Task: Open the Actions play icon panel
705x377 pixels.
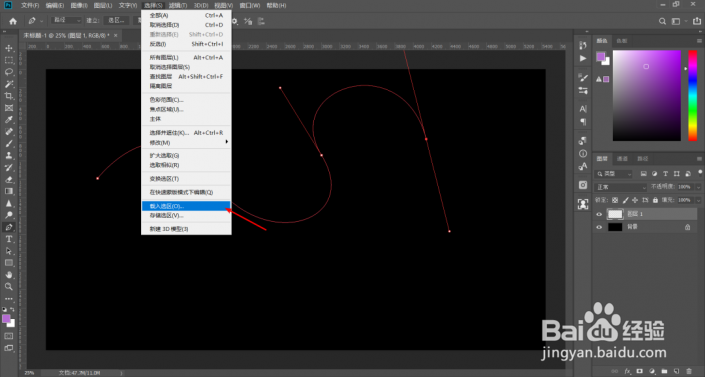Action: point(583,58)
